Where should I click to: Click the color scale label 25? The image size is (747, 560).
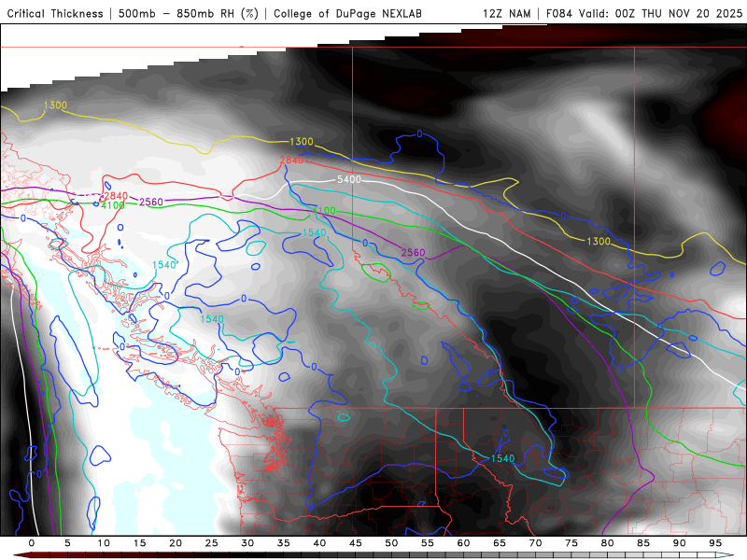(x=212, y=543)
